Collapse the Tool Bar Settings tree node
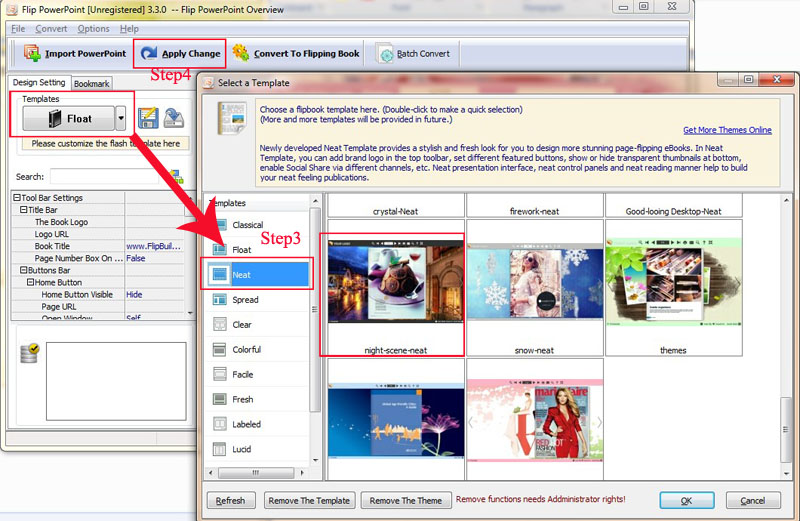This screenshot has height=521, width=800. tap(17, 198)
